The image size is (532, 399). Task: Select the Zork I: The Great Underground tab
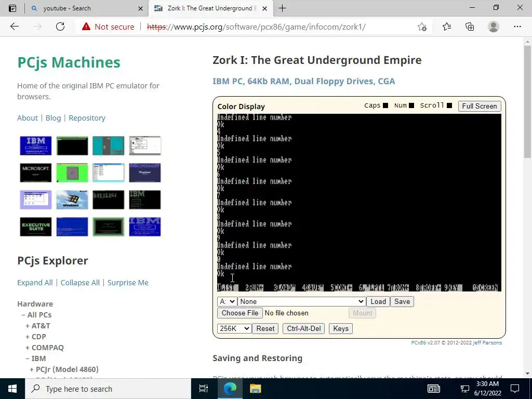point(210,8)
